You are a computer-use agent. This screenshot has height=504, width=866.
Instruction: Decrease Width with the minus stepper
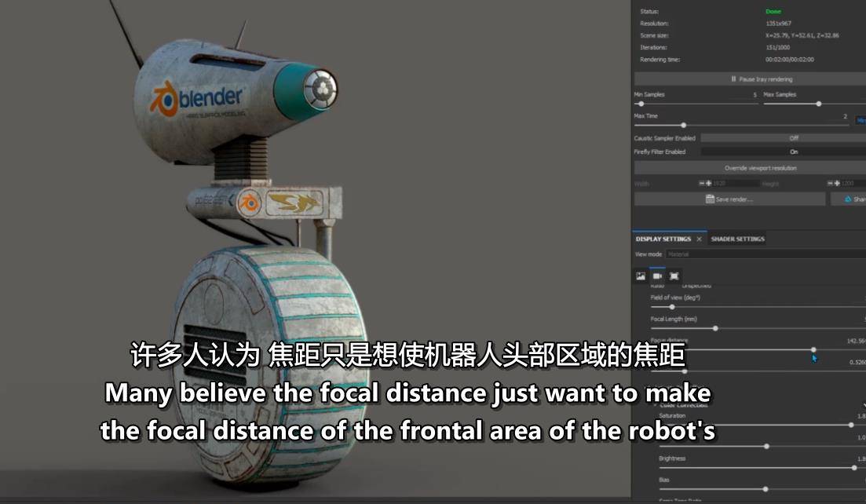tap(701, 183)
